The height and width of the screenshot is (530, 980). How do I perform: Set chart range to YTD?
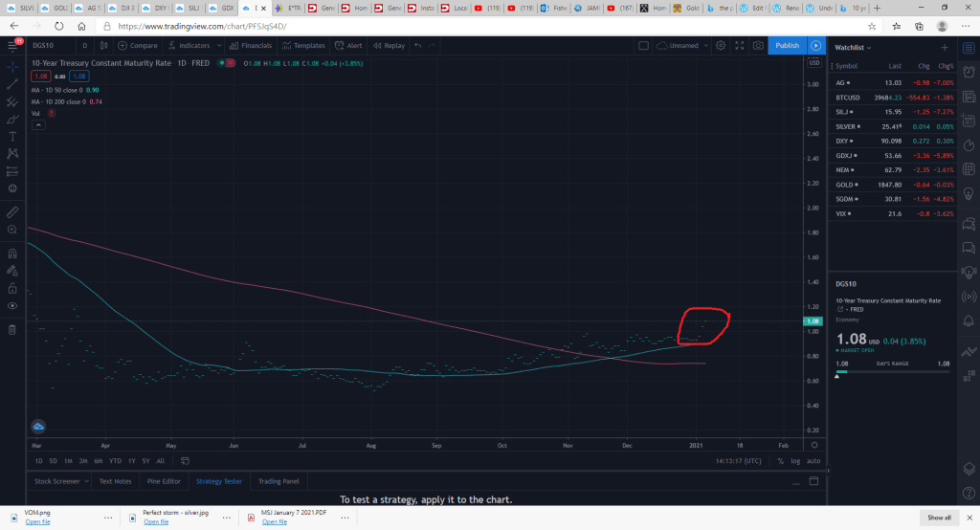(114, 460)
